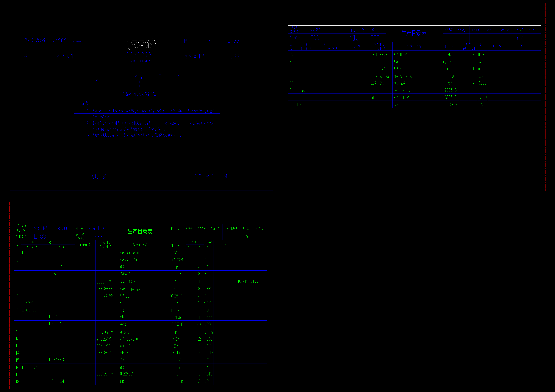Select weight value 0.0004
Screen dimensions: 555x392
209,353
